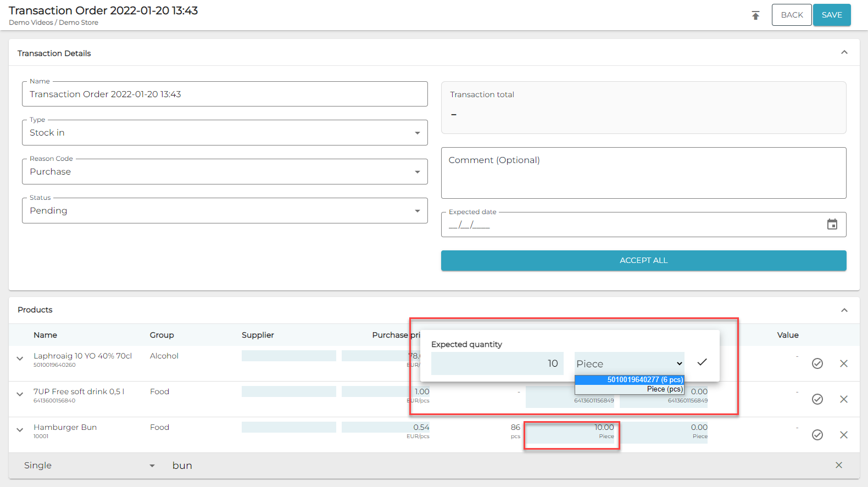Open the Expected date calendar picker
Image resolution: width=868 pixels, height=487 pixels.
(832, 225)
